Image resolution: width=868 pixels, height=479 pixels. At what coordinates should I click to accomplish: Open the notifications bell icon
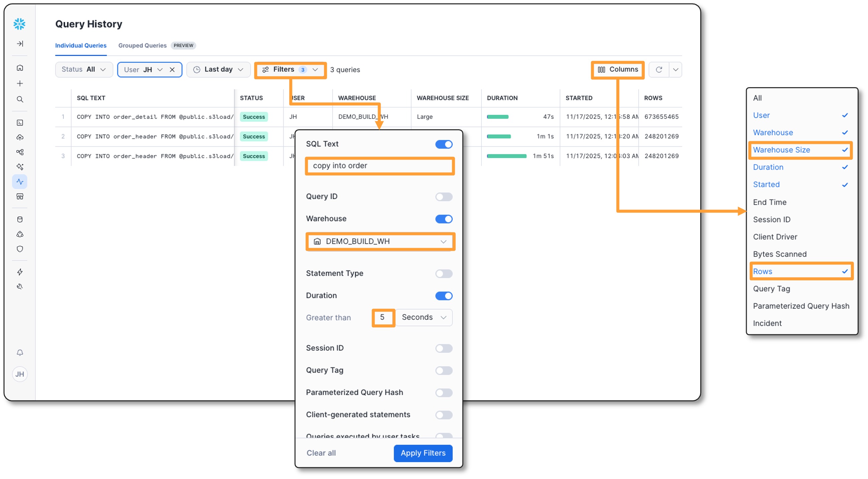click(20, 353)
